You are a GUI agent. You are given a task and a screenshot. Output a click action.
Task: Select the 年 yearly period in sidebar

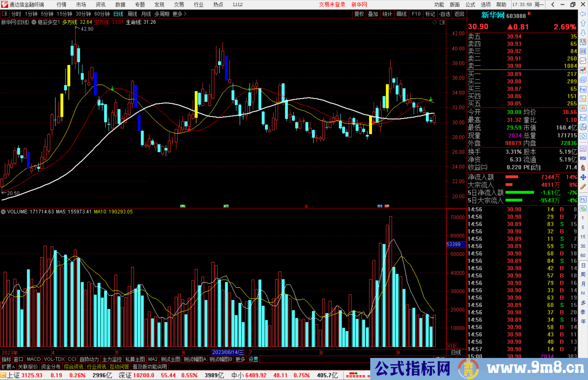tap(583, 321)
